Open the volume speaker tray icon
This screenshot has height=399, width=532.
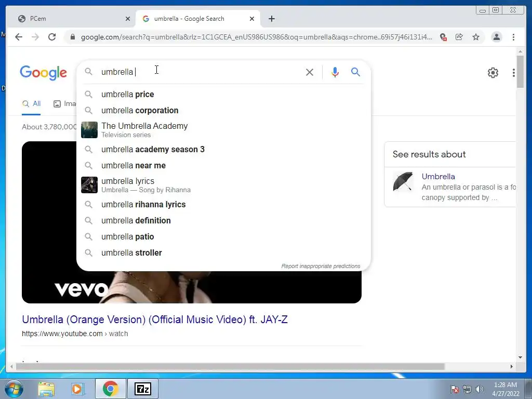(480, 389)
